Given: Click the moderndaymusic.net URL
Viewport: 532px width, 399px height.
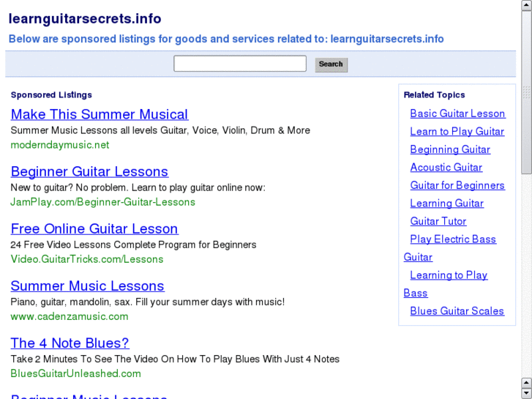Looking at the screenshot, I should (x=60, y=145).
